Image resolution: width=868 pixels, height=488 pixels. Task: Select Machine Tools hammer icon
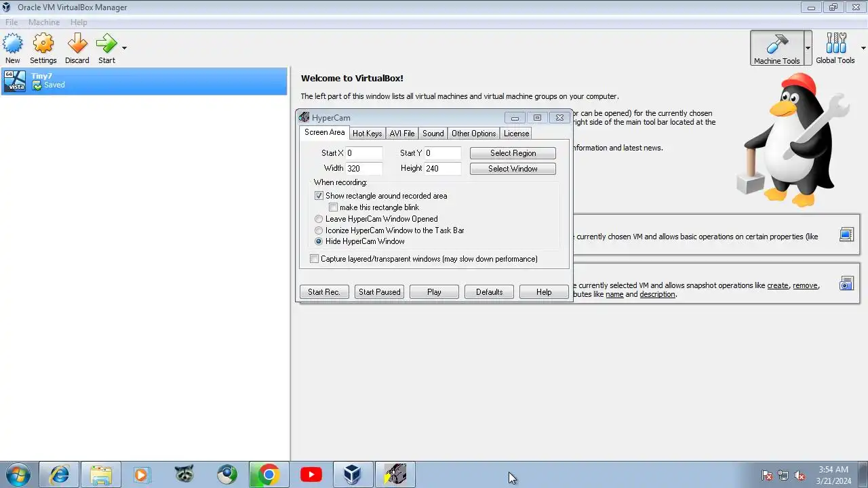(776, 44)
